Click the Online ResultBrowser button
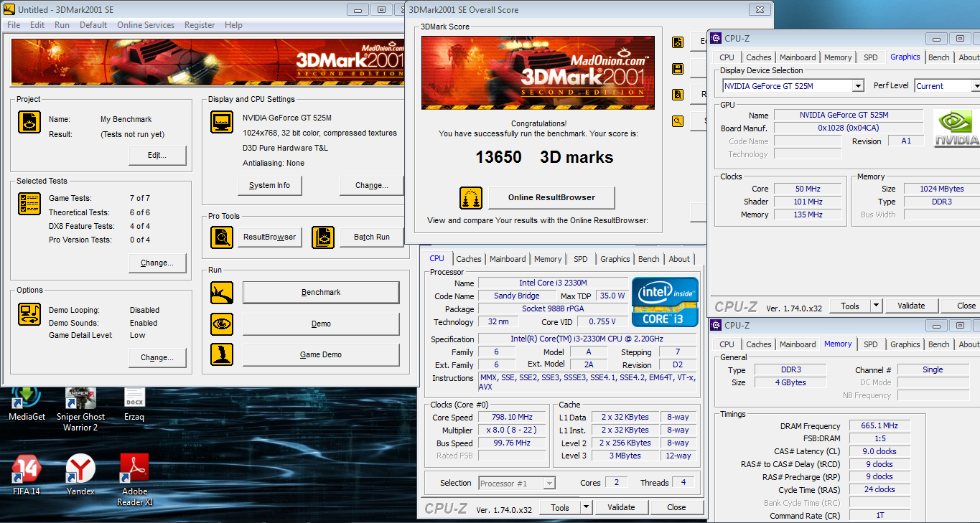 (551, 198)
